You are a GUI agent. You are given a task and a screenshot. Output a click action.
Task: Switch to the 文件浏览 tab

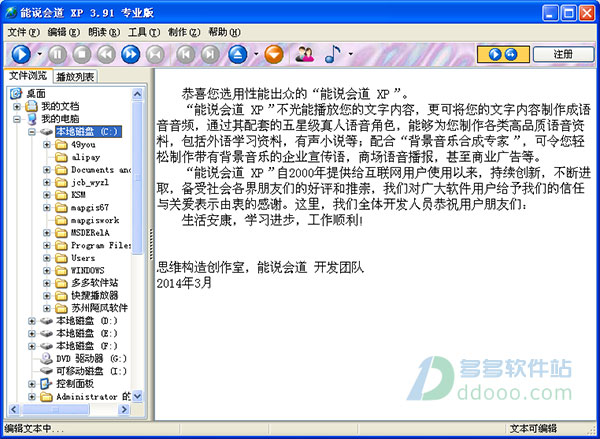point(28,76)
